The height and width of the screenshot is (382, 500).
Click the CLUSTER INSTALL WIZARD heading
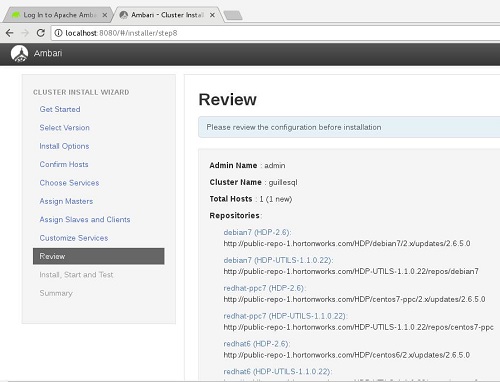point(81,92)
